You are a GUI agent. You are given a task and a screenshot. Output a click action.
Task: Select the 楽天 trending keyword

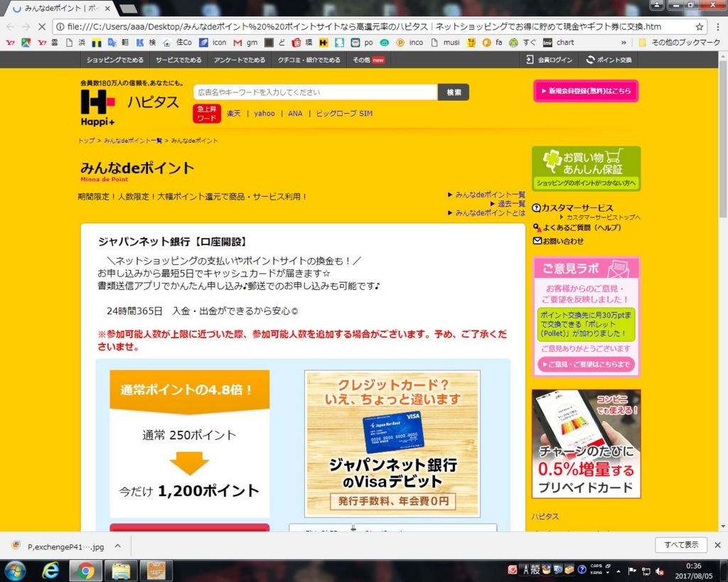tap(233, 113)
